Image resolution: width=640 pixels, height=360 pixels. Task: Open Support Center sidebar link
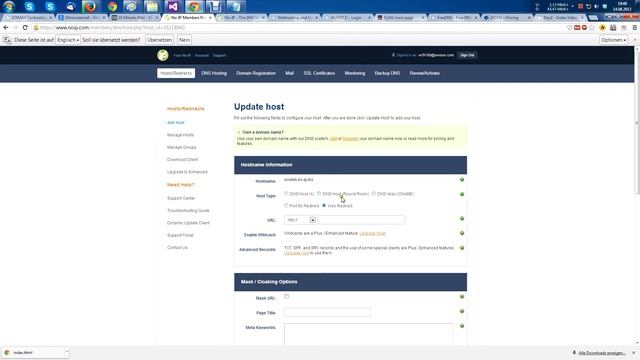tap(181, 198)
